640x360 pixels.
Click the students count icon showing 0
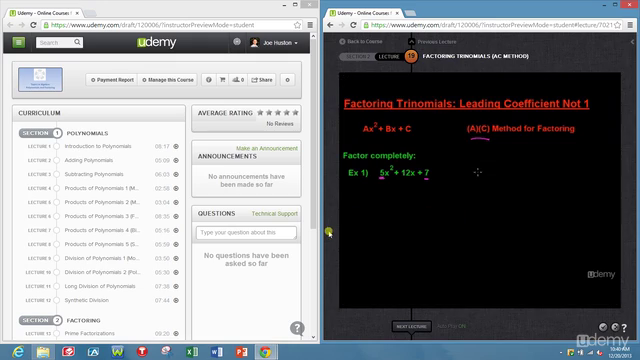(x=238, y=80)
